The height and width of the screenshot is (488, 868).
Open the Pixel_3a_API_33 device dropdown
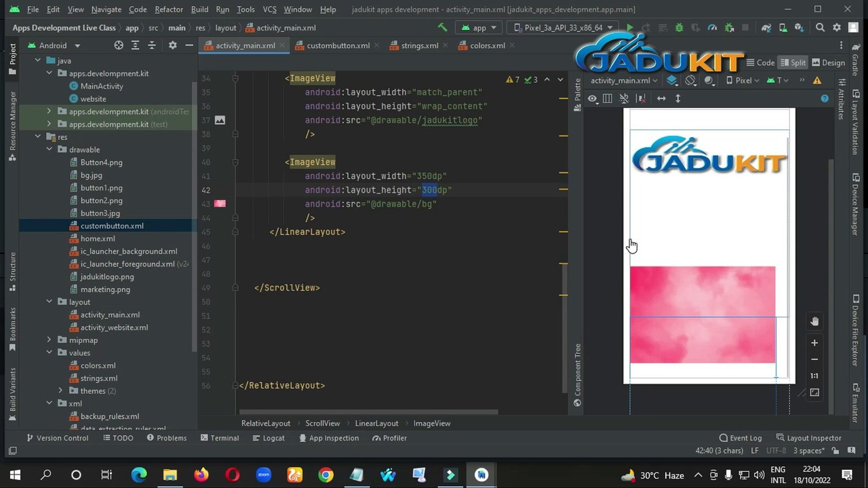564,28
